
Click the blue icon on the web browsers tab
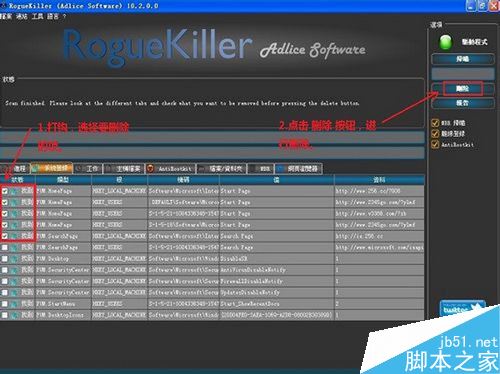coord(280,169)
